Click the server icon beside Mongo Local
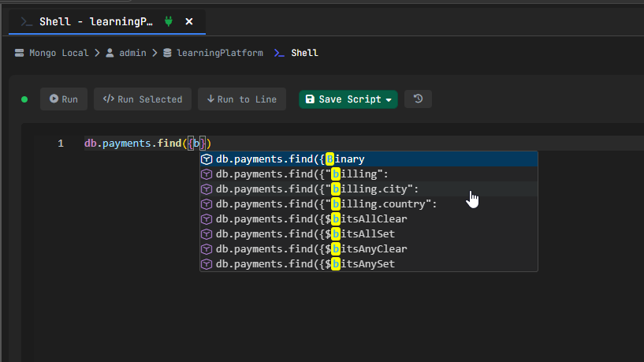The height and width of the screenshot is (362, 644). point(19,53)
